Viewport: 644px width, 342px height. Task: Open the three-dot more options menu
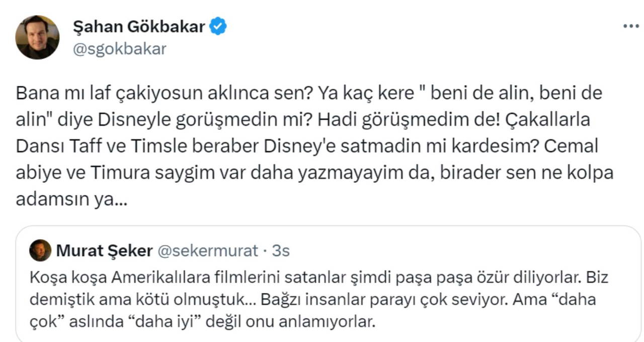coord(630,26)
